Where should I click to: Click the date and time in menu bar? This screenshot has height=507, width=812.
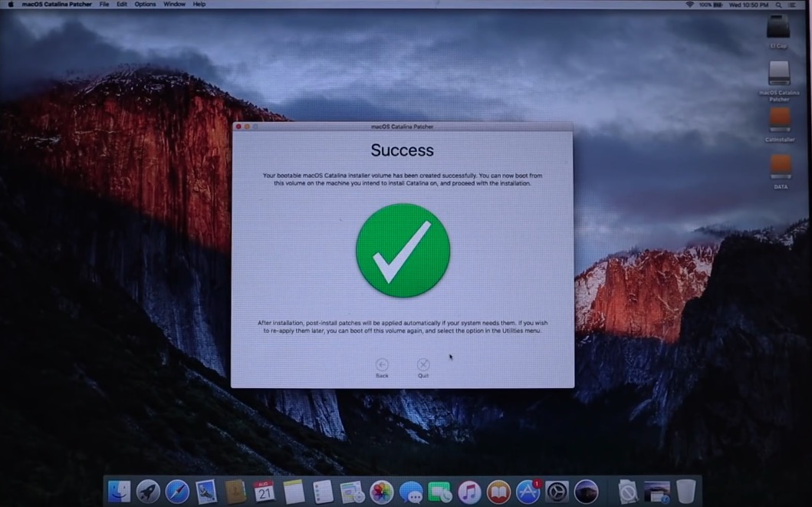pos(749,5)
